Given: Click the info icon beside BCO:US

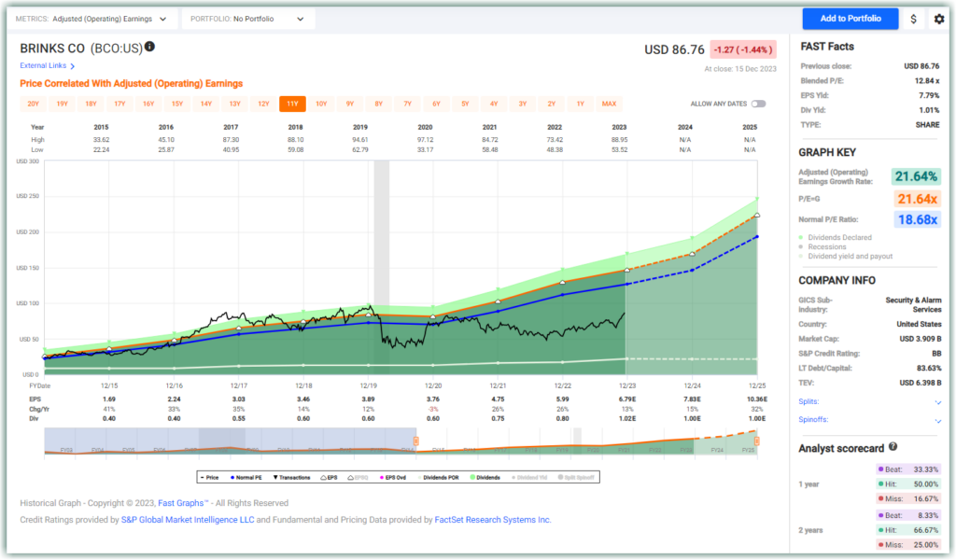Looking at the screenshot, I should click(x=149, y=47).
